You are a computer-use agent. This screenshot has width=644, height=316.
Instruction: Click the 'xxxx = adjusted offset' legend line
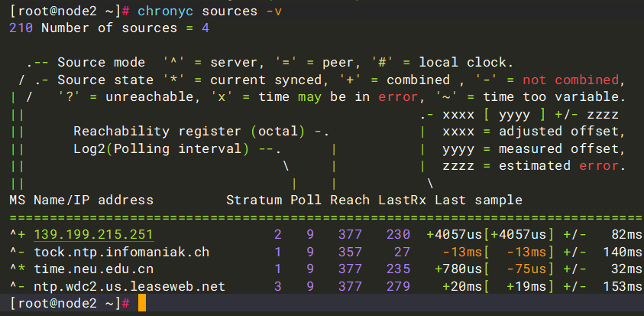pos(534,132)
